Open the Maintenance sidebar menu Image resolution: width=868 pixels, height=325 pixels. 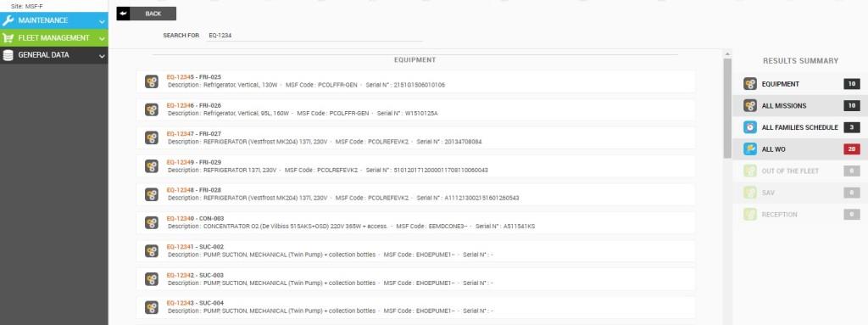click(x=53, y=20)
